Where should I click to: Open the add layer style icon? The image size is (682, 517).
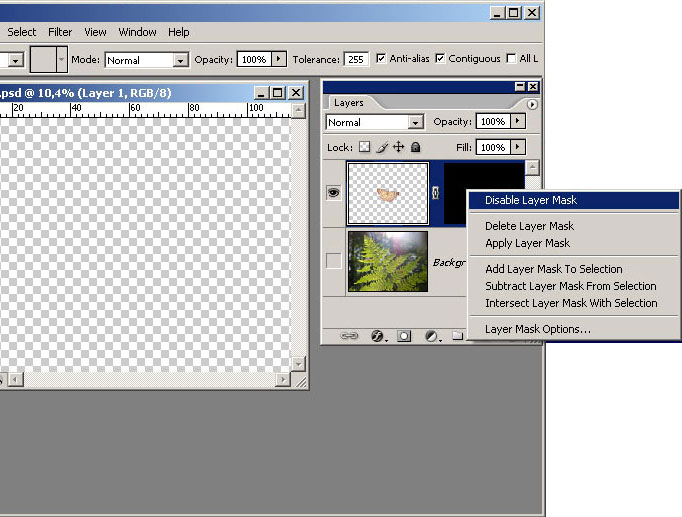point(378,336)
